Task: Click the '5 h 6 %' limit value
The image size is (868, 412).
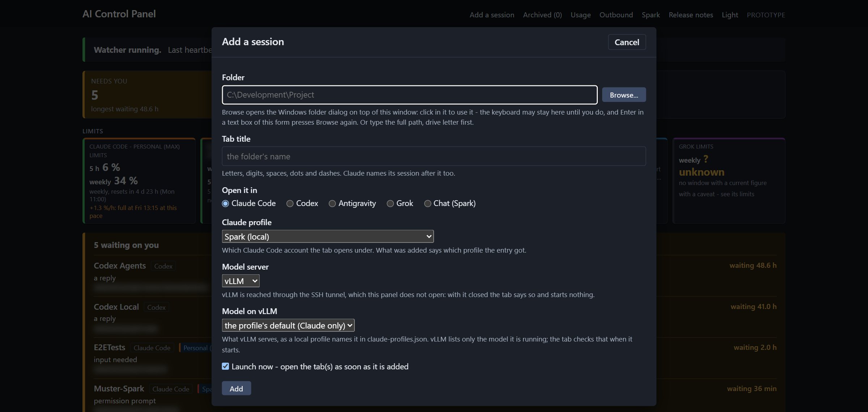Action: [x=105, y=167]
